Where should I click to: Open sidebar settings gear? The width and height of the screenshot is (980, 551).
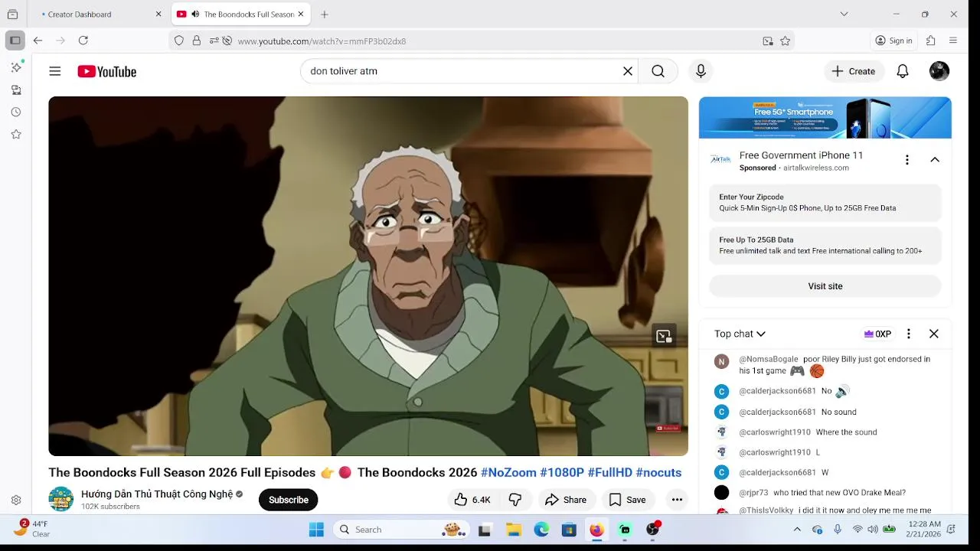[x=16, y=500]
